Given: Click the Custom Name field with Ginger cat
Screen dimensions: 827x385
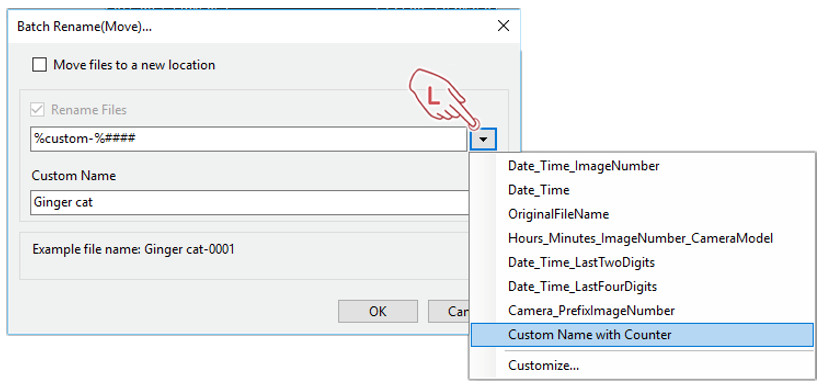Looking at the screenshot, I should (x=249, y=202).
